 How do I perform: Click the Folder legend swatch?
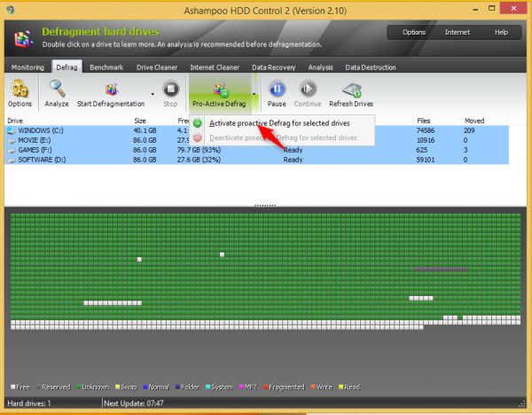click(177, 388)
